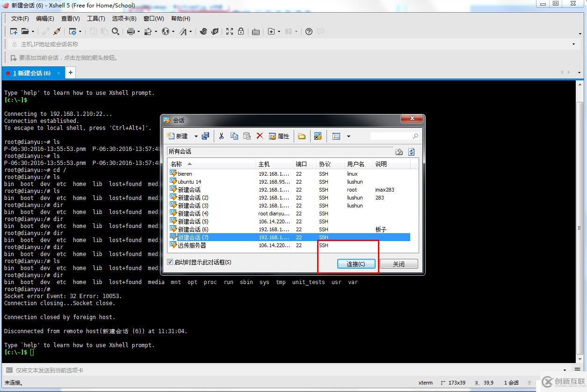The image size is (587, 392).
Task: Click the 新建 button in dialog
Action: (x=178, y=136)
